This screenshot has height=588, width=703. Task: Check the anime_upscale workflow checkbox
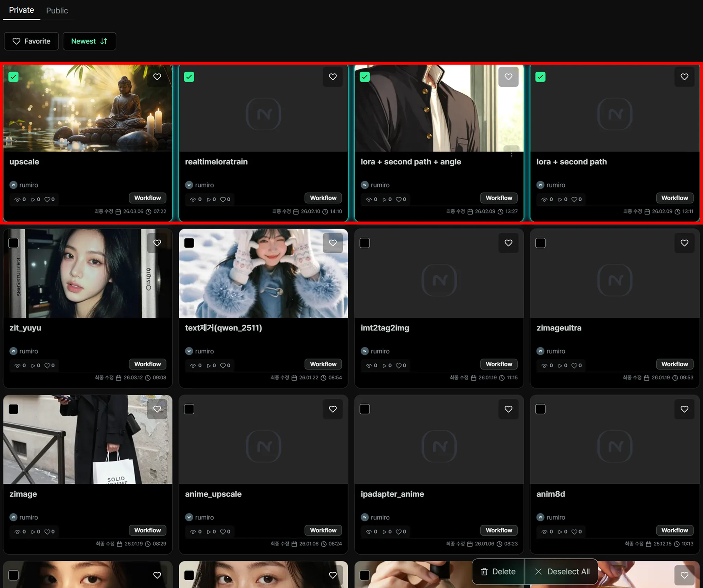pos(189,409)
